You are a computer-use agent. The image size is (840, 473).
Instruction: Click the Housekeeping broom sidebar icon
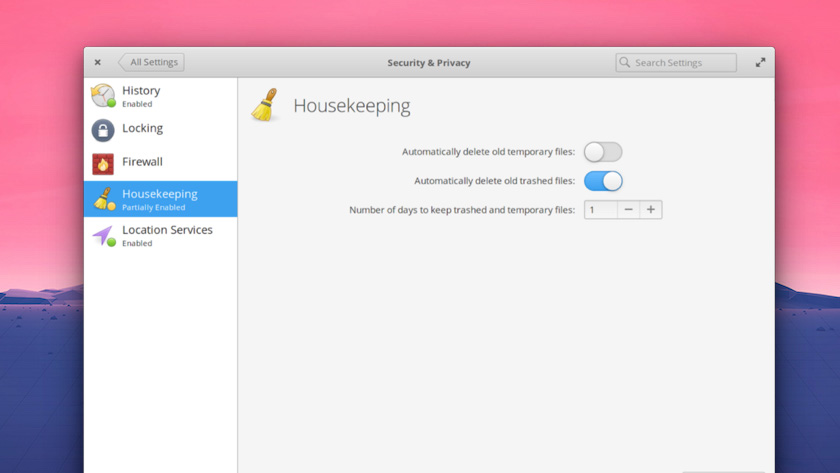click(104, 199)
